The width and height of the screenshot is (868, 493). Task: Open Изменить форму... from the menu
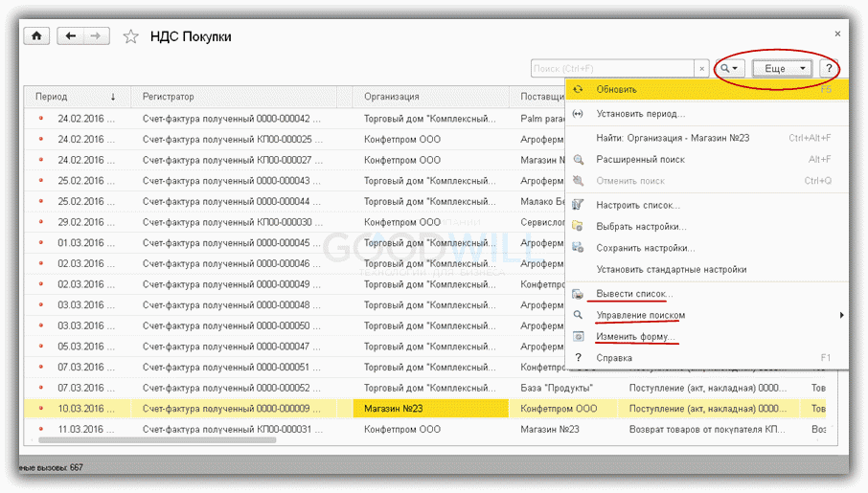tap(636, 337)
